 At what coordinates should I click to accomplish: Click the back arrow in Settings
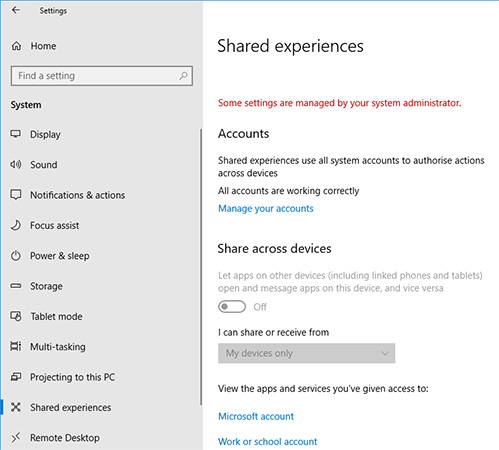tap(16, 10)
